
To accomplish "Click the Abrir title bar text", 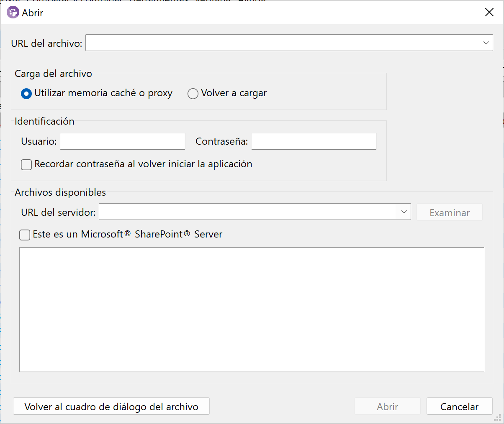I will (x=33, y=13).
